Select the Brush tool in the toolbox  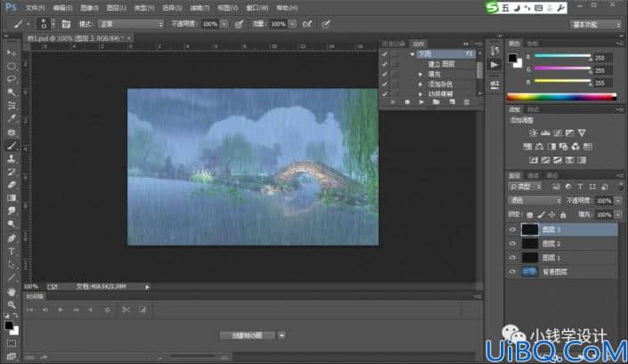point(12,146)
